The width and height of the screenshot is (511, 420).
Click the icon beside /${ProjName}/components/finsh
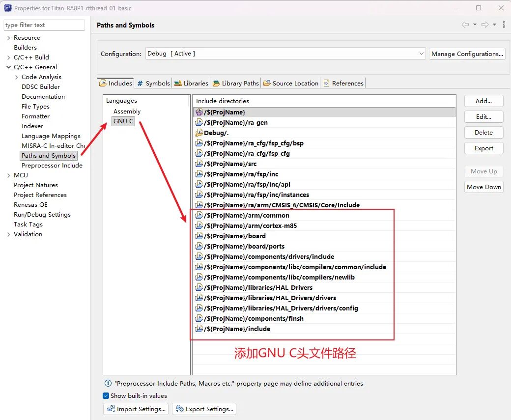coord(199,318)
